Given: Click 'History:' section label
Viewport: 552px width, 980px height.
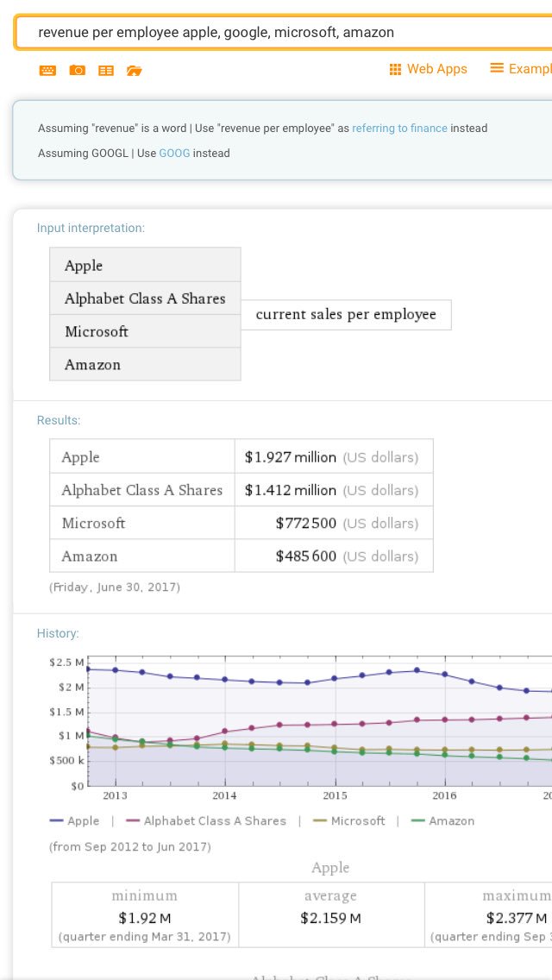Looking at the screenshot, I should pos(58,633).
